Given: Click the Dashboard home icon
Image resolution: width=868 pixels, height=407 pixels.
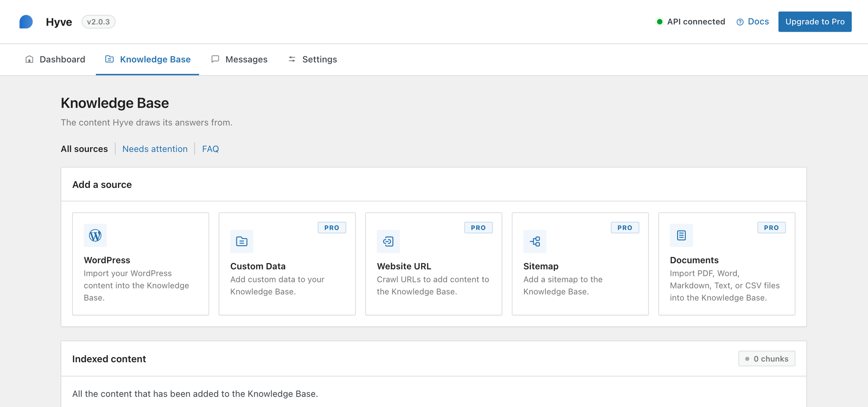Looking at the screenshot, I should click(x=30, y=59).
